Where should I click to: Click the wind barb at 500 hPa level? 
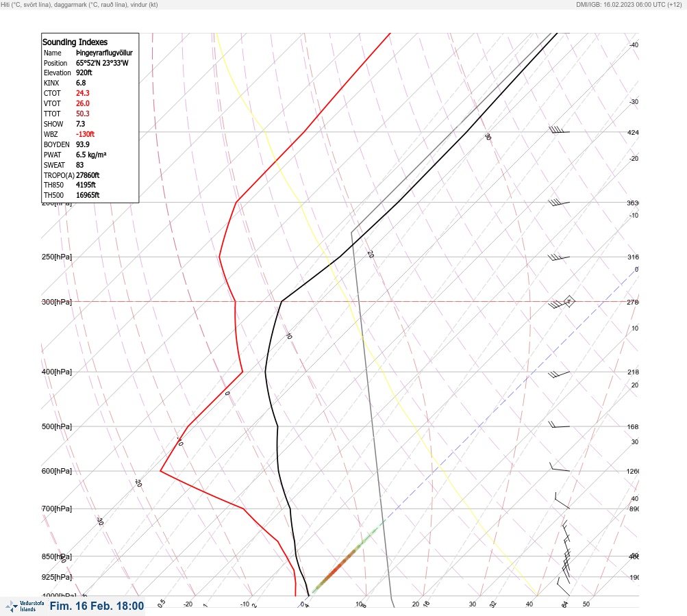(x=559, y=424)
